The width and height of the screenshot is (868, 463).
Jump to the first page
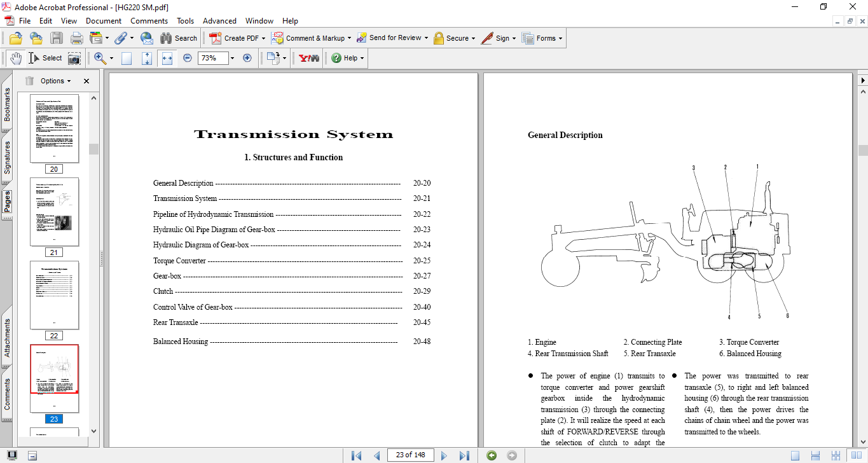pos(357,455)
